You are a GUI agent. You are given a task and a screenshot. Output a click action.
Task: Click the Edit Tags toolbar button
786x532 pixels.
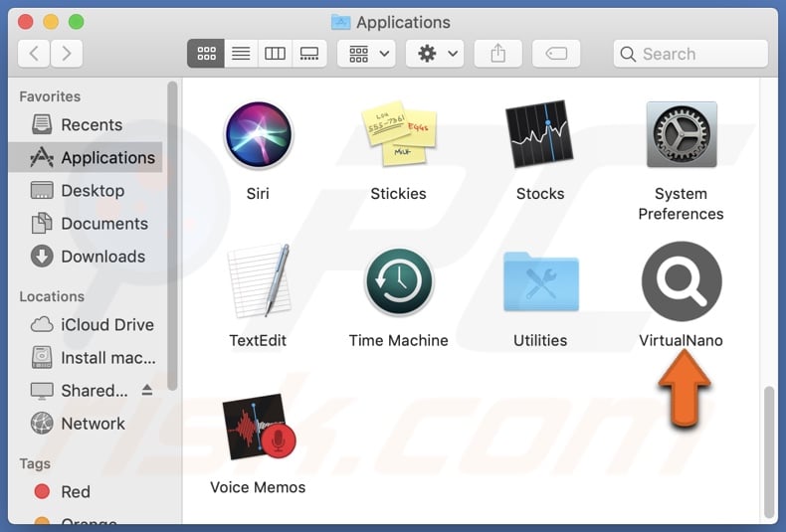click(556, 53)
